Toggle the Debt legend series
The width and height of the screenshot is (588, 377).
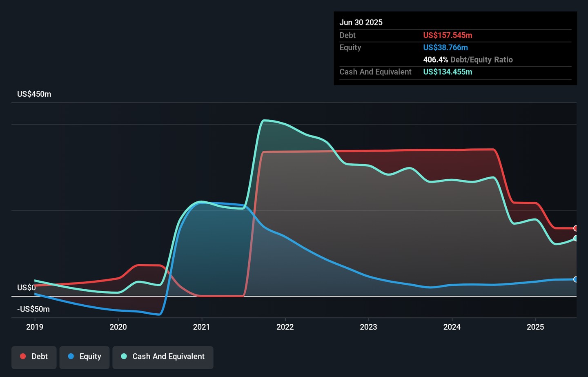34,357
